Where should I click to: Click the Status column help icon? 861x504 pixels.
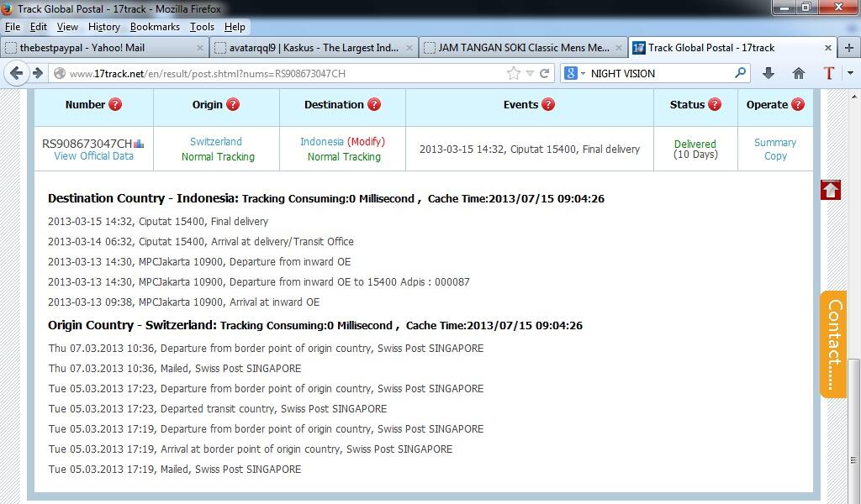tap(715, 104)
